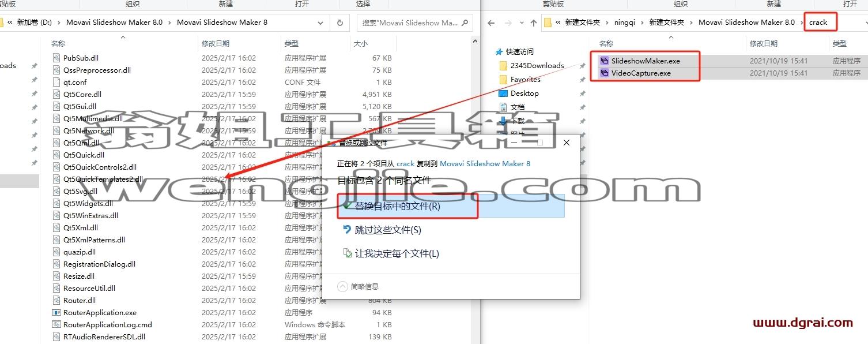Click Qt5Gui.dll file icon

(56, 106)
